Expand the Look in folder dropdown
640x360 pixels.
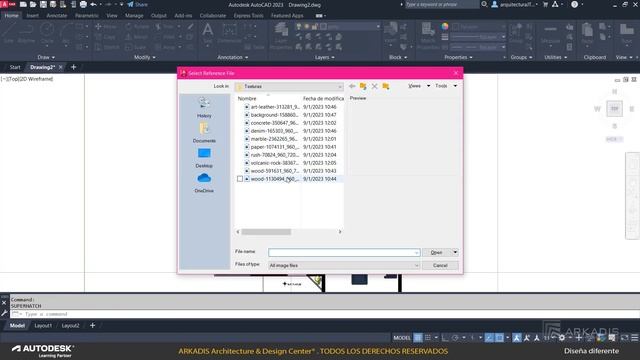click(x=340, y=87)
